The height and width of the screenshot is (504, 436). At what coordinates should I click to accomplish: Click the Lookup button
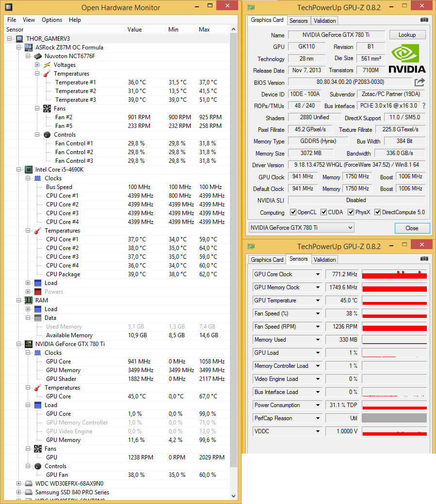pyautogui.click(x=407, y=35)
